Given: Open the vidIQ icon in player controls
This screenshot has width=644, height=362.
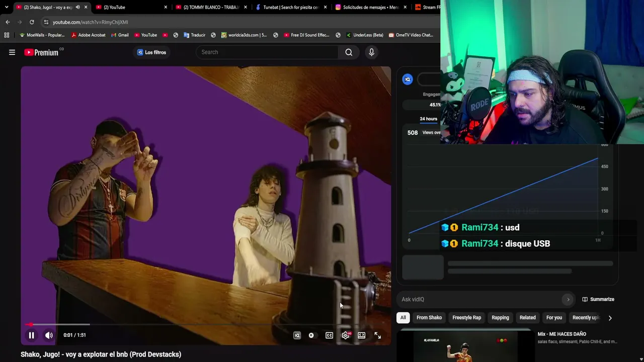Looking at the screenshot, I should coord(297,335).
